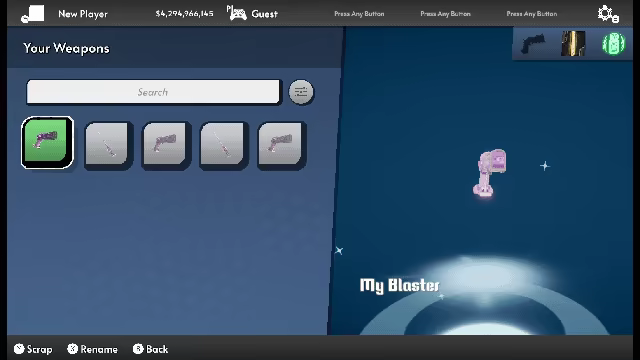Select the dark blaster icon in loadout bar
The width and height of the screenshot is (640, 360).
[x=533, y=44]
